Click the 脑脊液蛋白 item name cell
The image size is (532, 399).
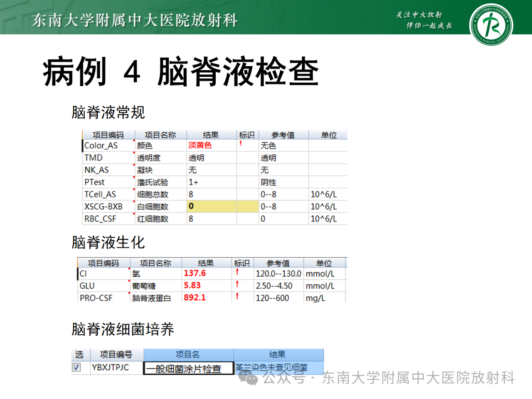pyautogui.click(x=156, y=298)
